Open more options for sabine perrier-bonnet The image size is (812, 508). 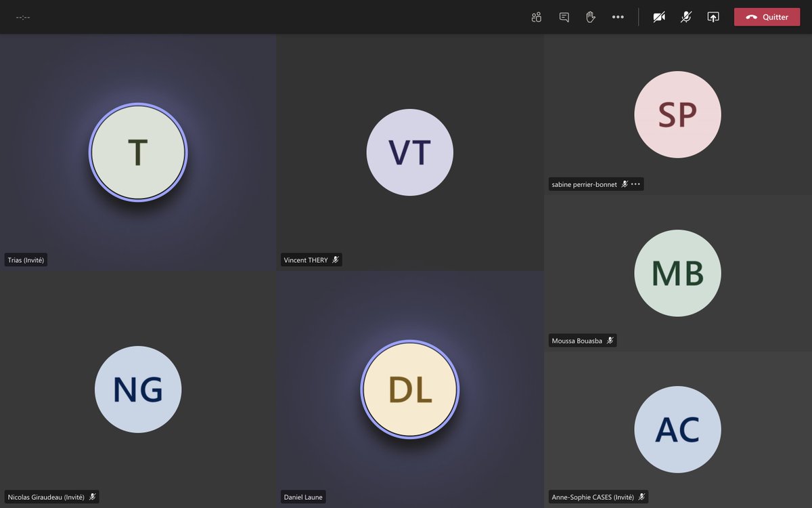point(635,184)
